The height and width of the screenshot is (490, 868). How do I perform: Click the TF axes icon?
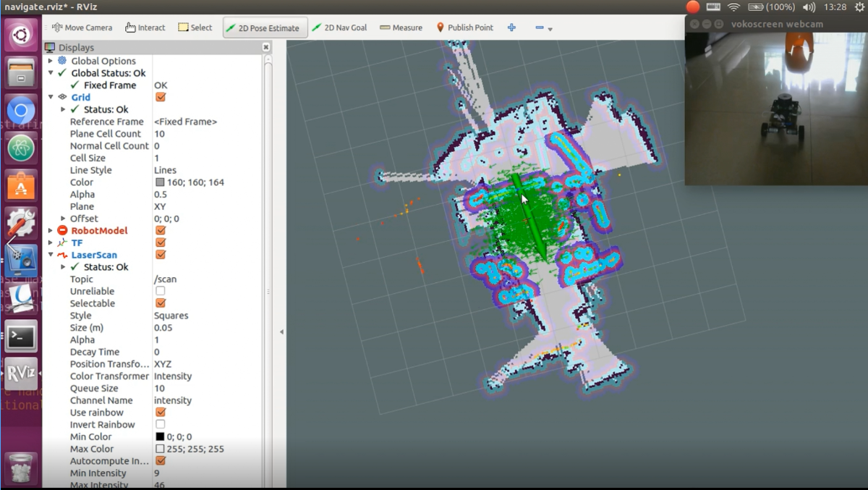[62, 242]
